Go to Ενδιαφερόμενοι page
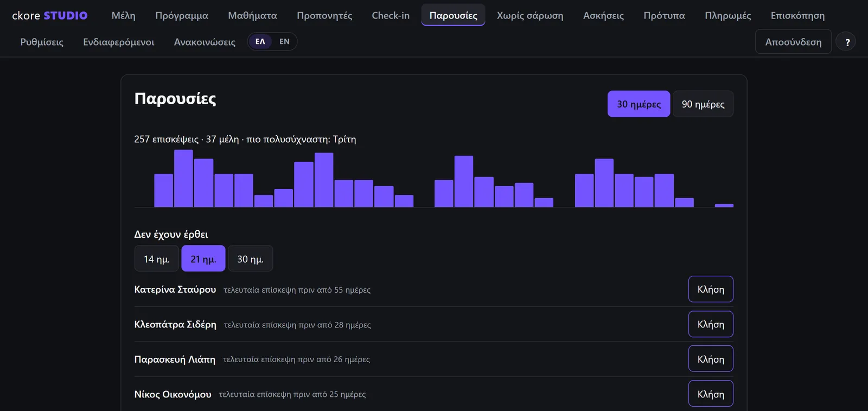Image resolution: width=868 pixels, height=411 pixels. click(119, 42)
